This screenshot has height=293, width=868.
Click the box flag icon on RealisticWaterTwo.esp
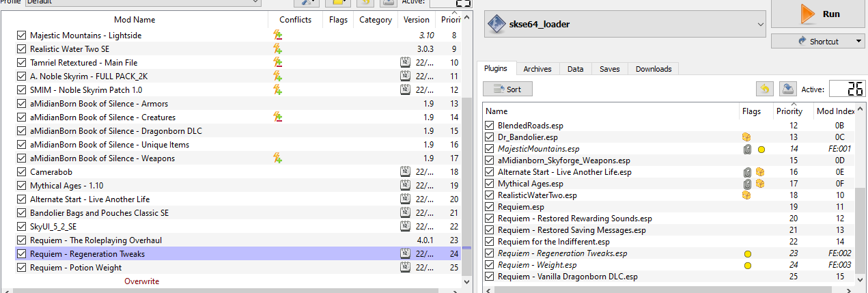pyautogui.click(x=746, y=195)
